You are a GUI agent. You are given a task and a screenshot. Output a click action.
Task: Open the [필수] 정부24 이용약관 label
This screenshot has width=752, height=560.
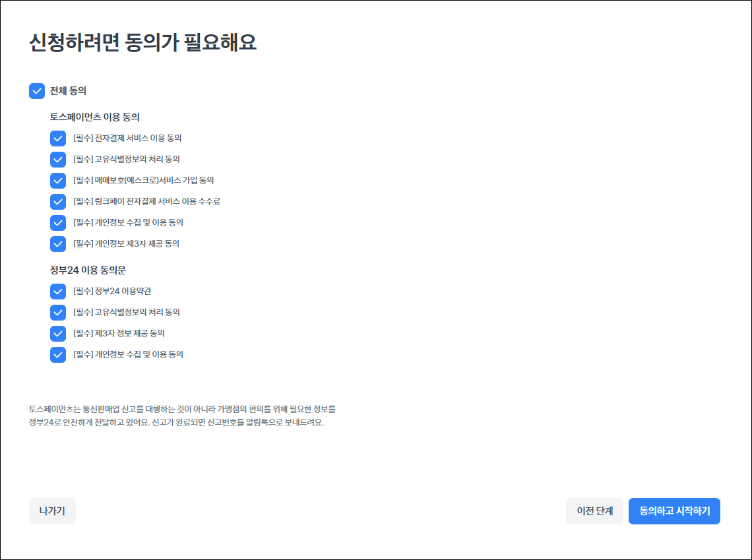(x=112, y=291)
